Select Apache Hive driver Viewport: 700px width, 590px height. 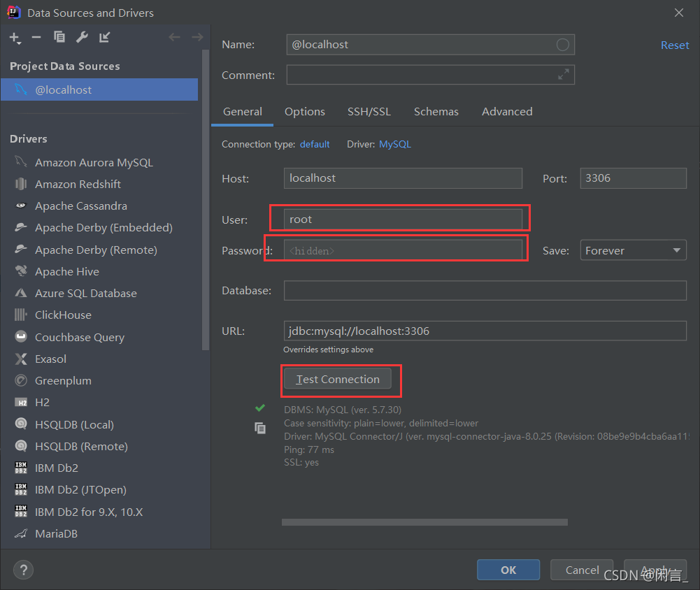(x=67, y=271)
